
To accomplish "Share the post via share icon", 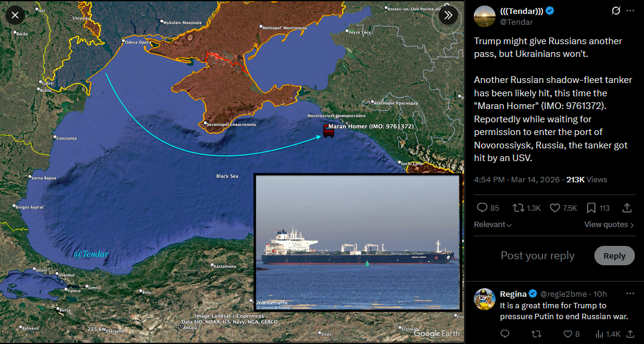I will click(627, 208).
